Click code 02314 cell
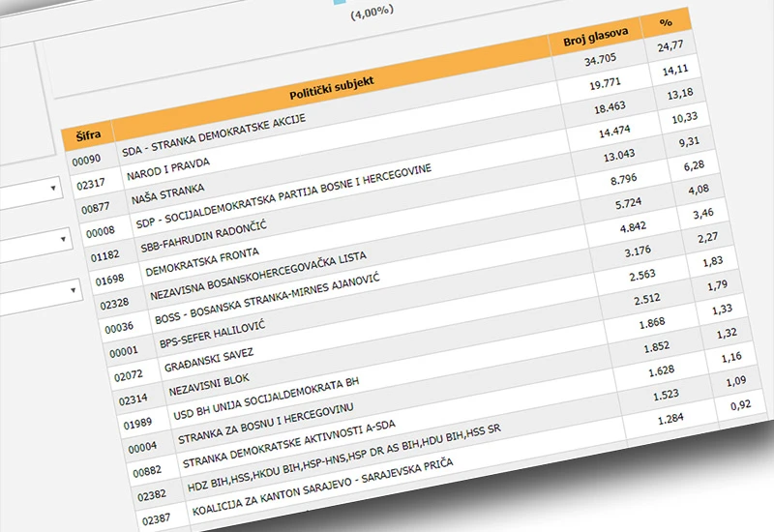The height and width of the screenshot is (532, 774). [x=133, y=399]
